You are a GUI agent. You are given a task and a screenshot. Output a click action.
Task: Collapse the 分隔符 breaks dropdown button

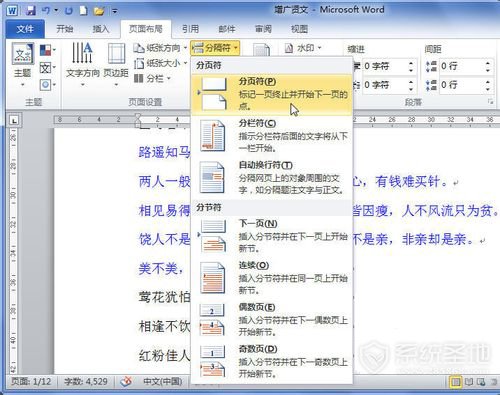pos(215,48)
